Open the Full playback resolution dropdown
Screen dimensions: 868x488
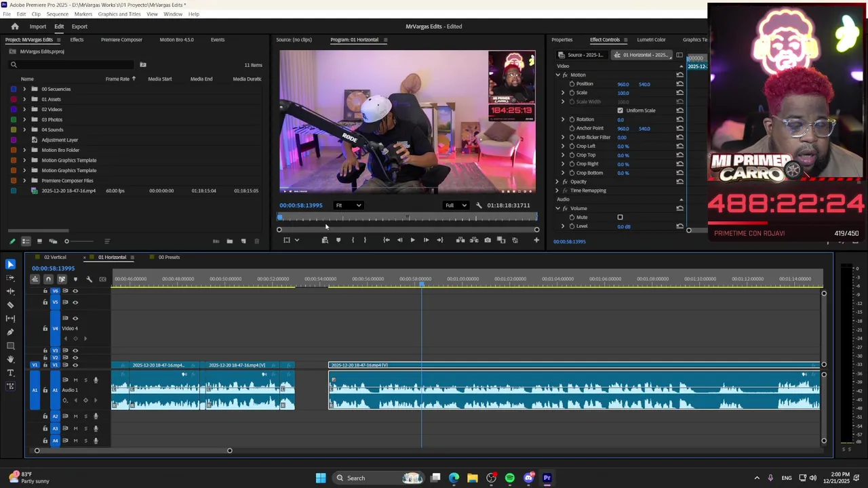(456, 205)
